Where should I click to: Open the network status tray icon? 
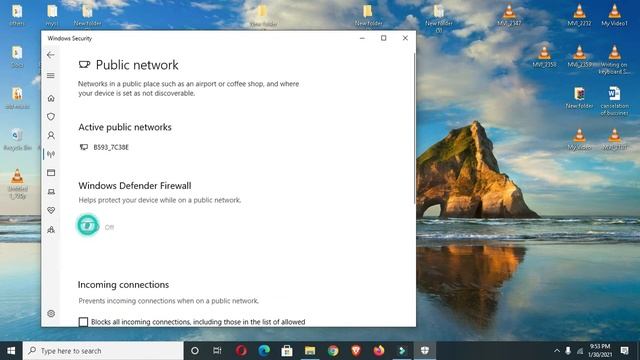pyautogui.click(x=580, y=351)
